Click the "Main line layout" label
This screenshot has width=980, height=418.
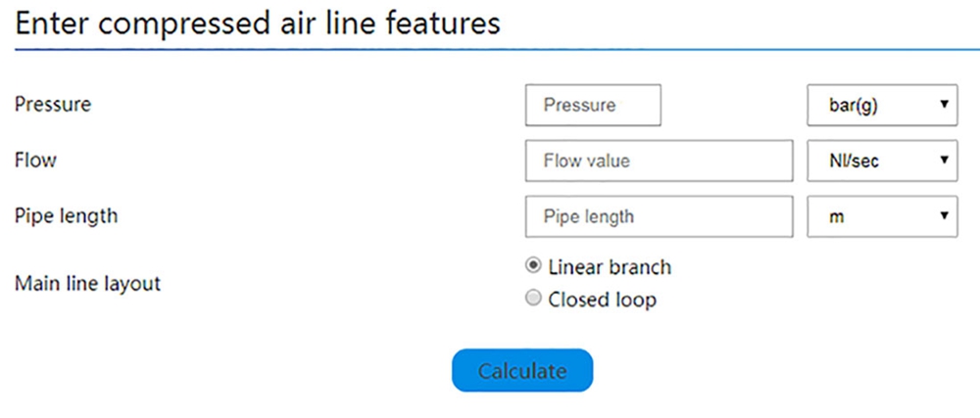tap(87, 284)
